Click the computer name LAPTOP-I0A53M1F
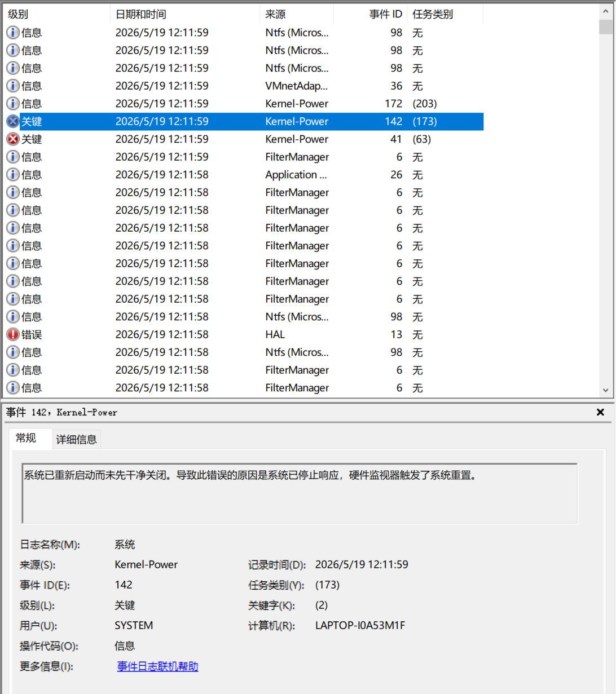This screenshot has width=616, height=694. pos(360,625)
